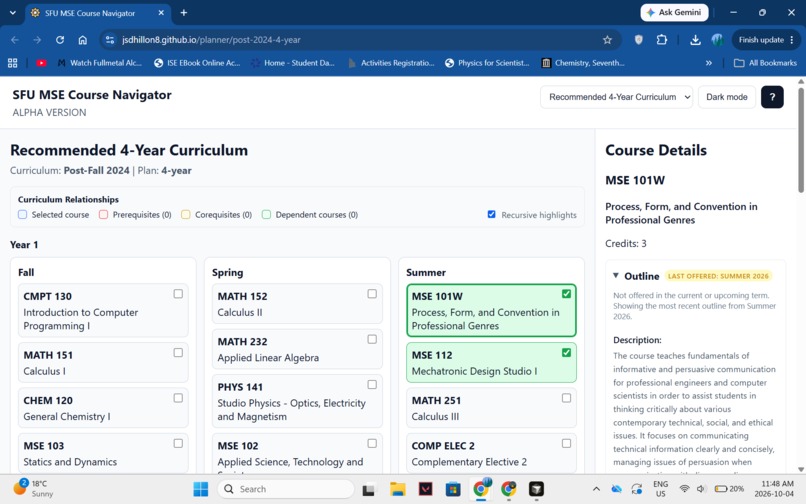This screenshot has height=504, width=806.
Task: Click the Prerequisites legend swatch
Action: coord(103,214)
